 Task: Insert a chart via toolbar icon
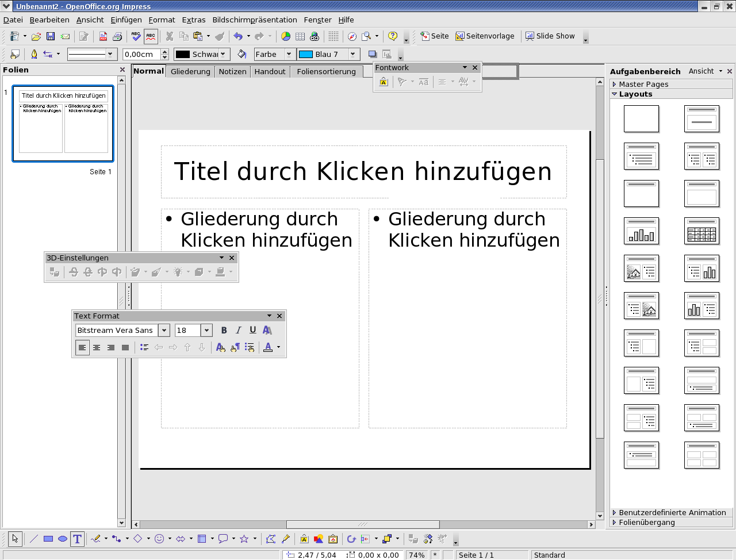286,36
